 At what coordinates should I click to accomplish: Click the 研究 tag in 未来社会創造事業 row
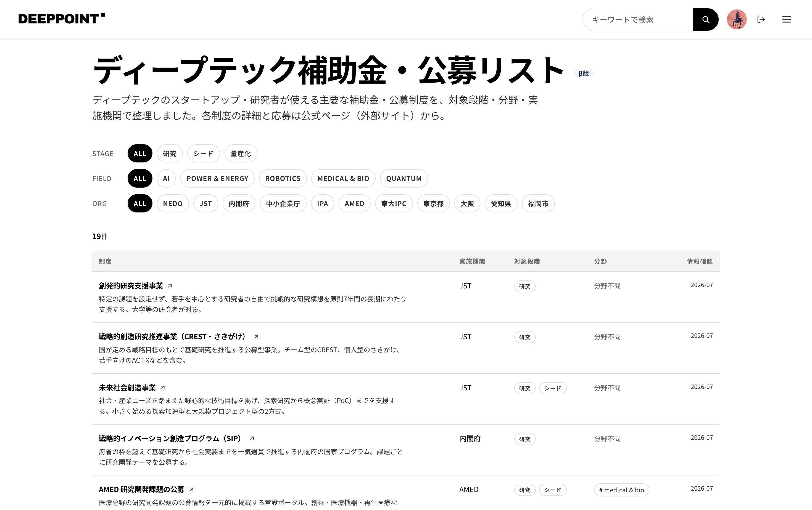tap(525, 388)
